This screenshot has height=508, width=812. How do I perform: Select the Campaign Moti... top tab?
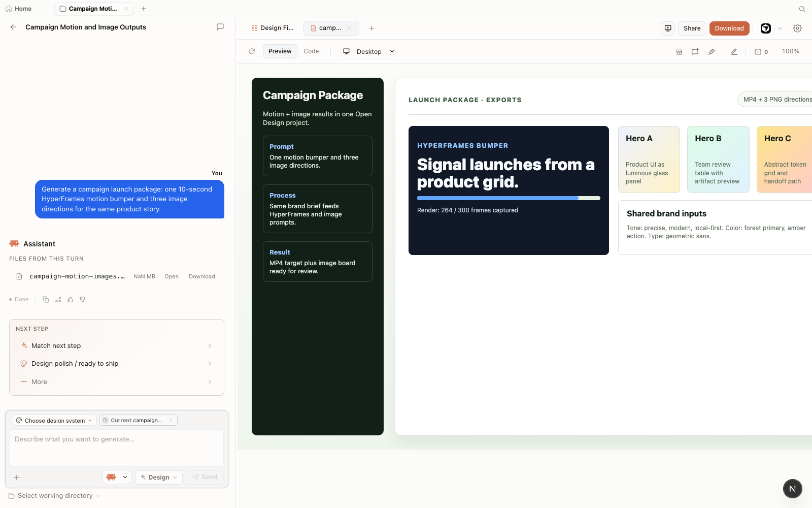click(93, 9)
